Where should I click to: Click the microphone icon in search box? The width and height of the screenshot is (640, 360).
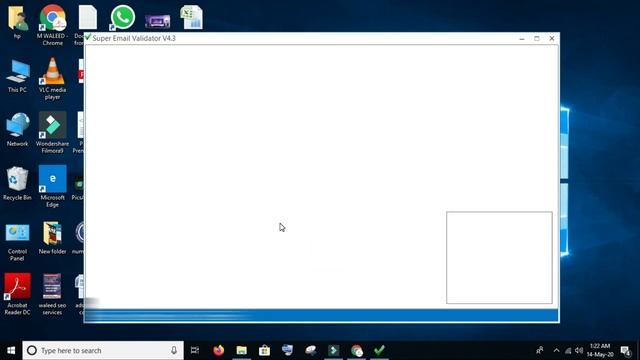(x=174, y=350)
